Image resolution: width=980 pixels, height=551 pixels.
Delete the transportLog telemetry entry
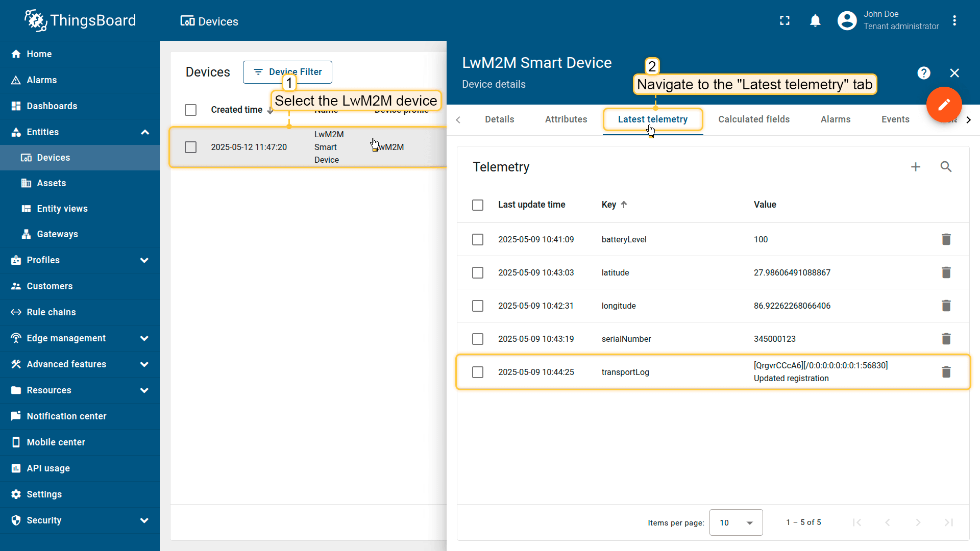pyautogui.click(x=946, y=372)
